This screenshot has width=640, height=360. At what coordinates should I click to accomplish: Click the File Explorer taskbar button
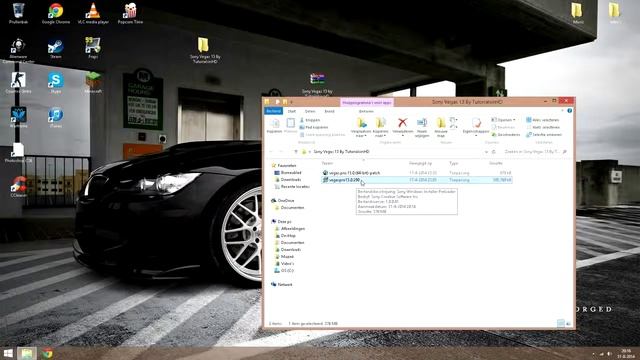click(27, 353)
